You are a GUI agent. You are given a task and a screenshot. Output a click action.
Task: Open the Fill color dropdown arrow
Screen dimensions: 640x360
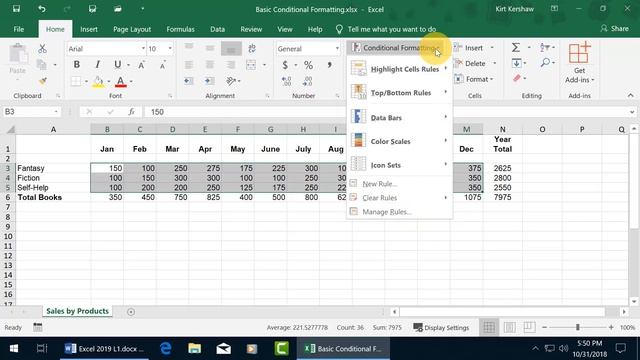109,82
